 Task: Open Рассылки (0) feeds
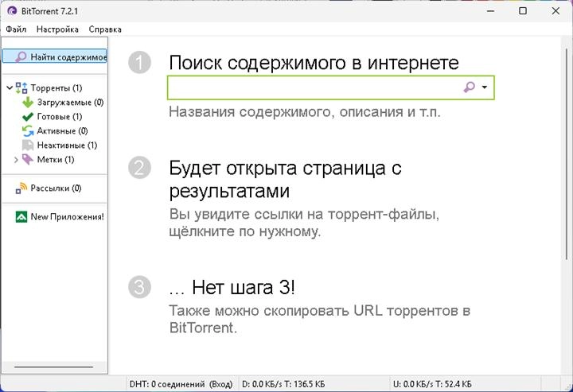56,188
